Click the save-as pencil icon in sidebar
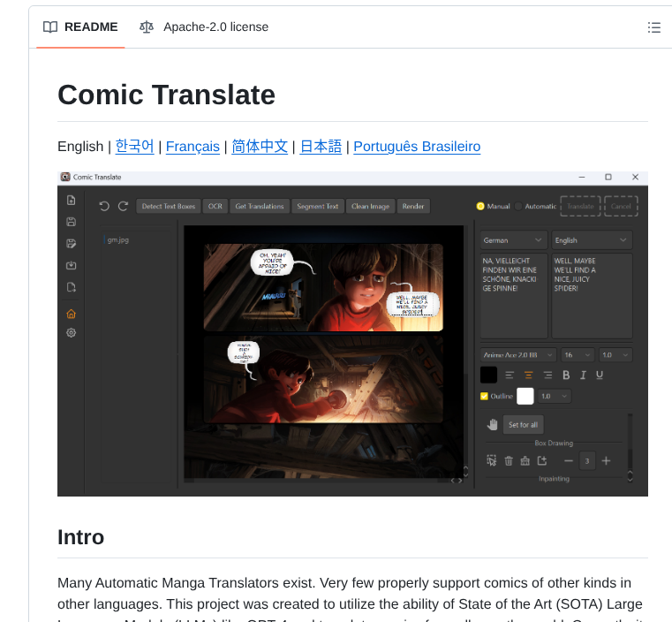672x622 pixels. pyautogui.click(x=72, y=244)
